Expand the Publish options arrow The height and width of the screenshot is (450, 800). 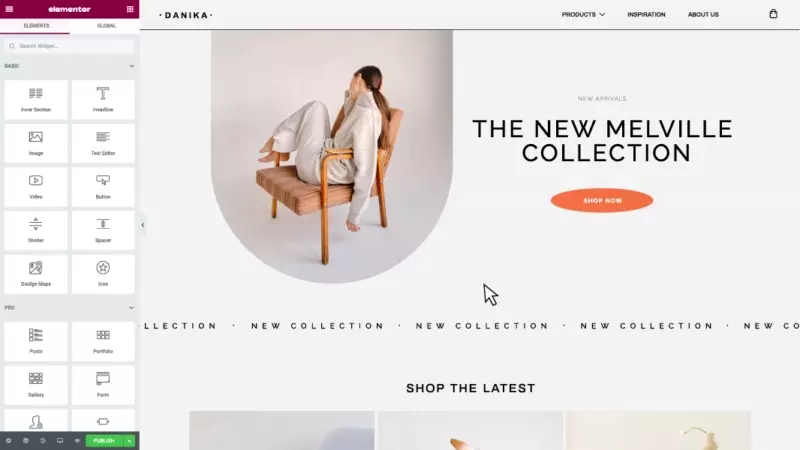click(129, 441)
